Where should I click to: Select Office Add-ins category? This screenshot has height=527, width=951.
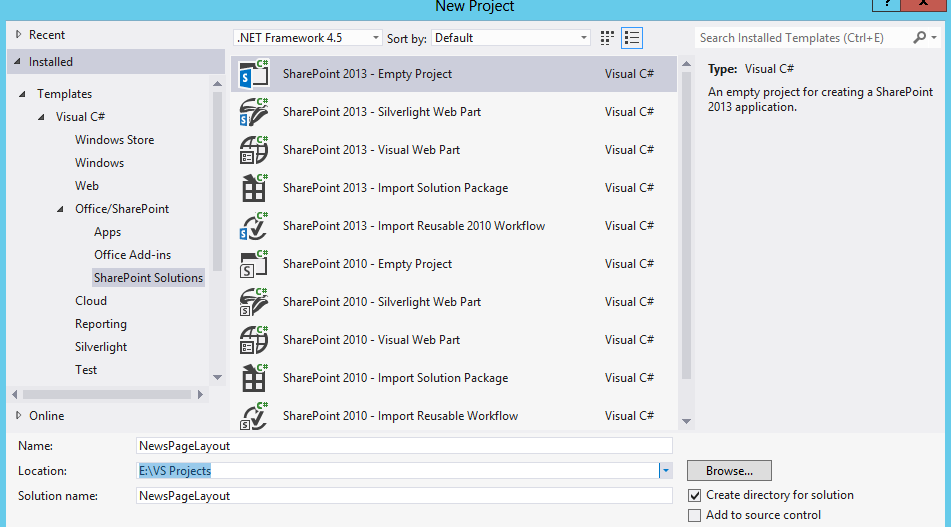132,255
